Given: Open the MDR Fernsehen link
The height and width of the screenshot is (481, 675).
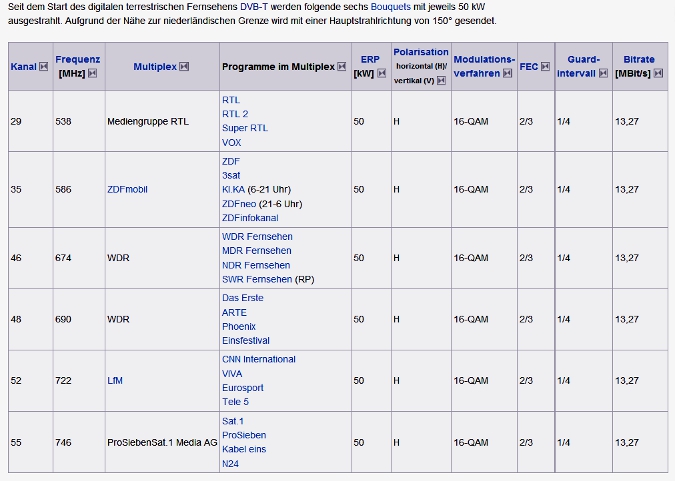Looking at the screenshot, I should click(257, 251).
